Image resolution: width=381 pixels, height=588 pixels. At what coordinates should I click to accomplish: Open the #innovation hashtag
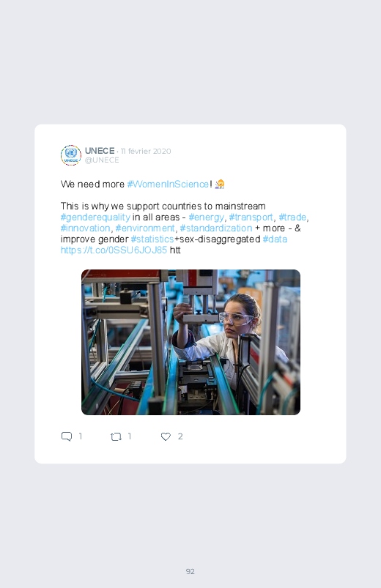click(x=85, y=228)
